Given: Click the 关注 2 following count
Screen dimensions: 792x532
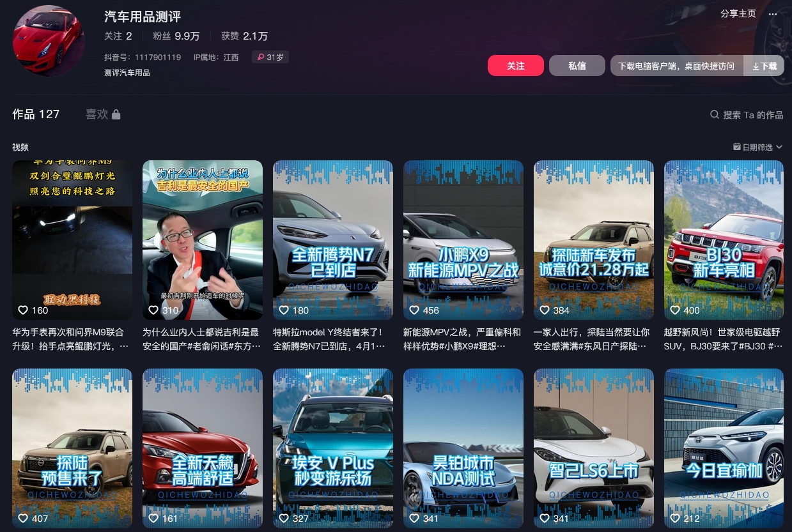Looking at the screenshot, I should pyautogui.click(x=118, y=36).
